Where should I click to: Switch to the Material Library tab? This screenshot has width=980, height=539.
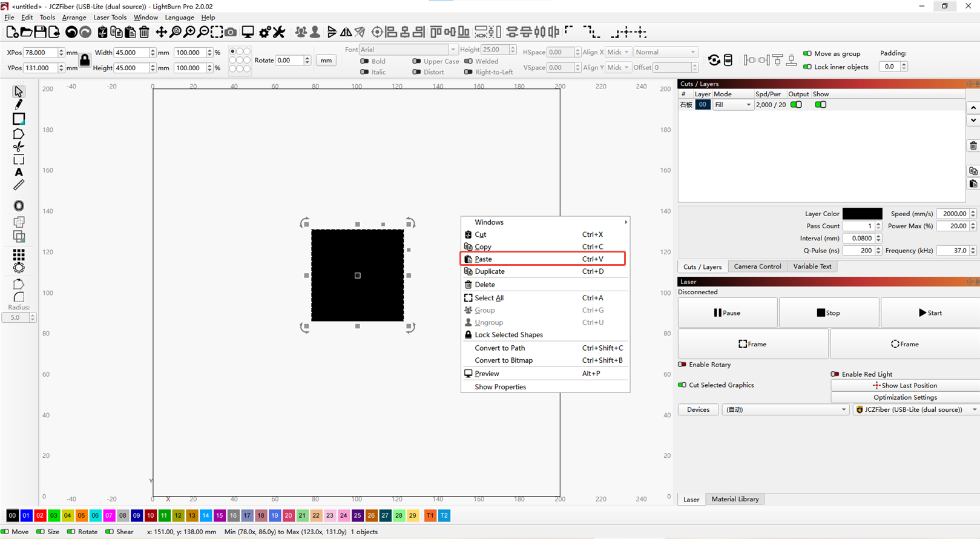pos(735,499)
